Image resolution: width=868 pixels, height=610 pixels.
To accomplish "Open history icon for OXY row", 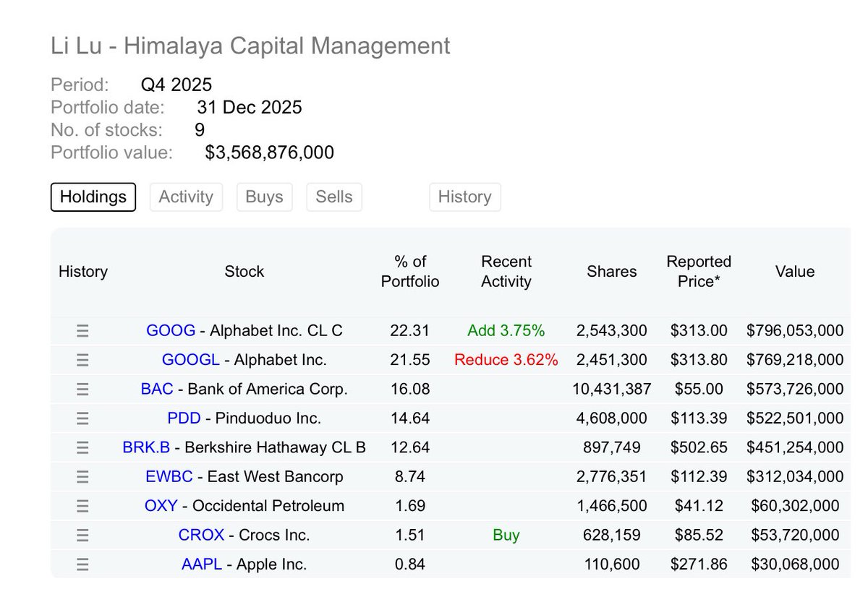I will [82, 506].
